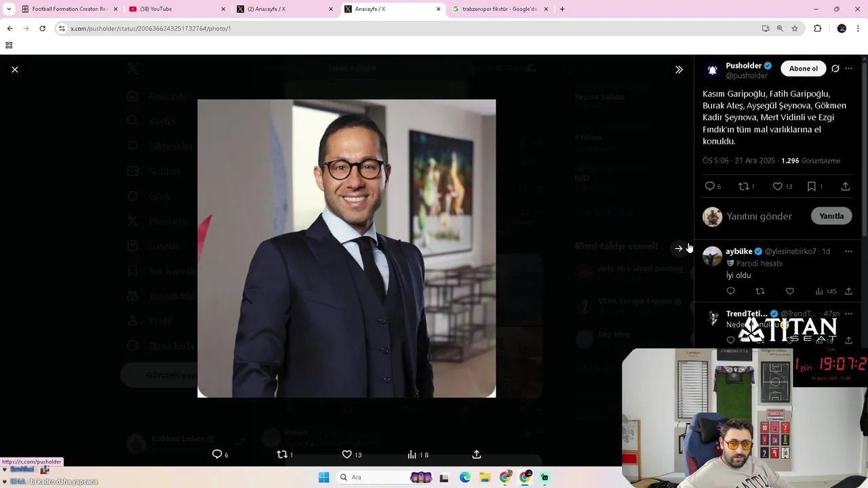Like aybüke's comment
This screenshot has width=868, height=488.
click(790, 291)
